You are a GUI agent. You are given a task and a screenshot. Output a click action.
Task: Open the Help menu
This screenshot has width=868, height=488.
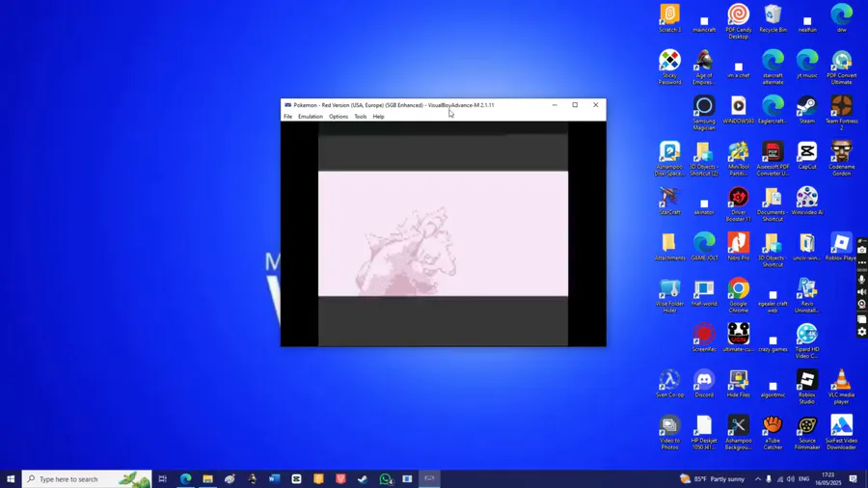pyautogui.click(x=378, y=117)
